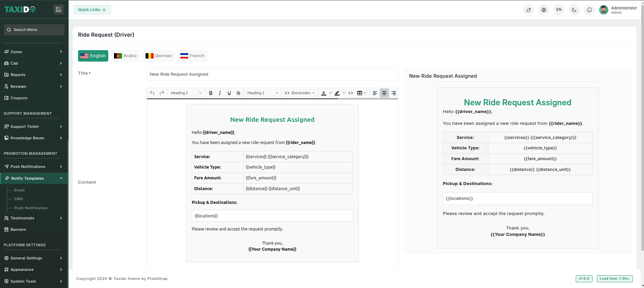Open the Coupons sidebar link

(x=19, y=98)
